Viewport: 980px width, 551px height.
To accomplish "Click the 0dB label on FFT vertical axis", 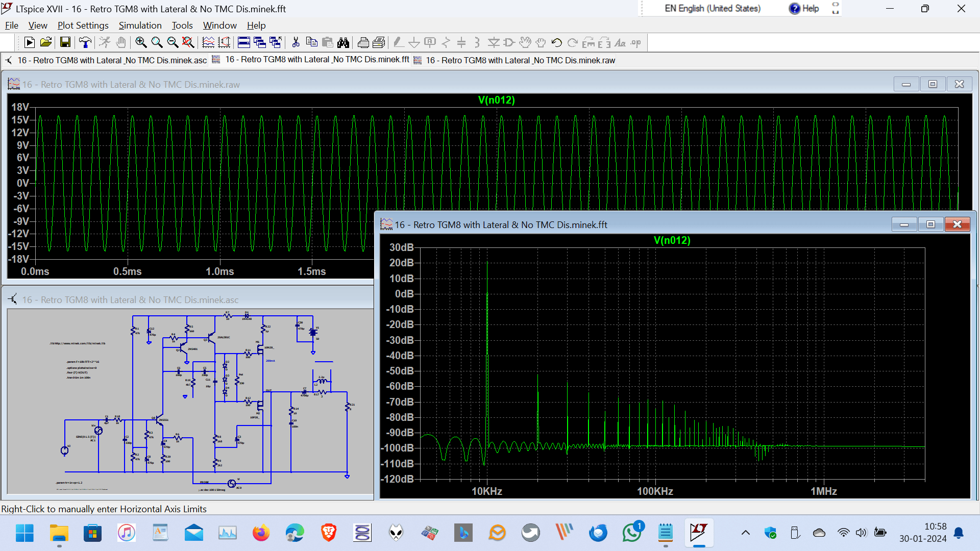I will [x=404, y=294].
